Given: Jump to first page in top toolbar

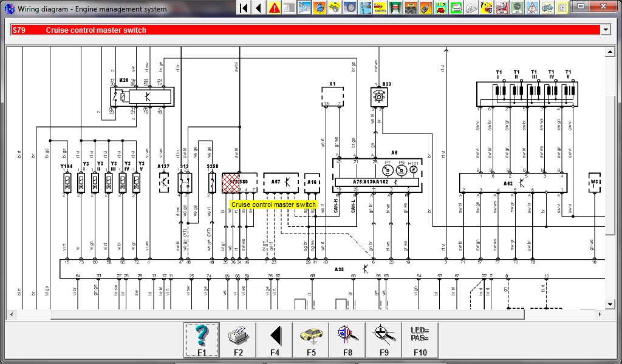Looking at the screenshot, I should pyautogui.click(x=244, y=8).
